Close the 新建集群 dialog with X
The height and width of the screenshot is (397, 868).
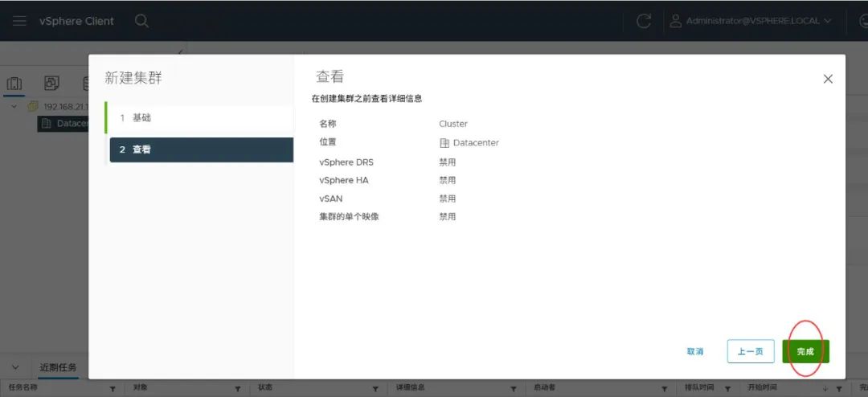click(x=828, y=80)
